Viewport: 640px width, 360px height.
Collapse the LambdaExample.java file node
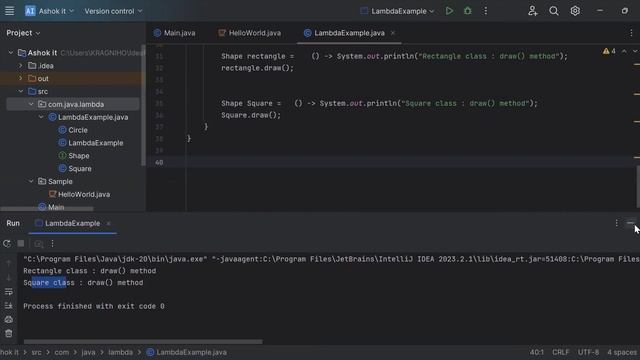coord(41,117)
